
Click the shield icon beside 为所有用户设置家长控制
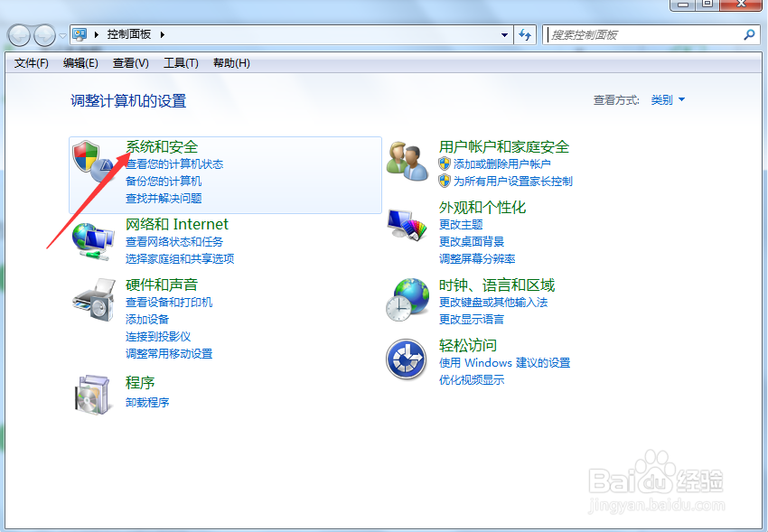pyautogui.click(x=445, y=181)
